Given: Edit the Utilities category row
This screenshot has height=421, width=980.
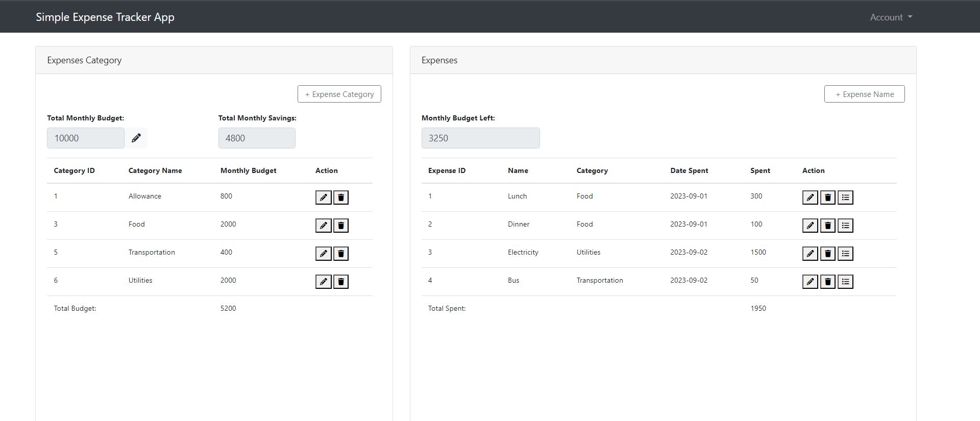Looking at the screenshot, I should click(x=324, y=282).
